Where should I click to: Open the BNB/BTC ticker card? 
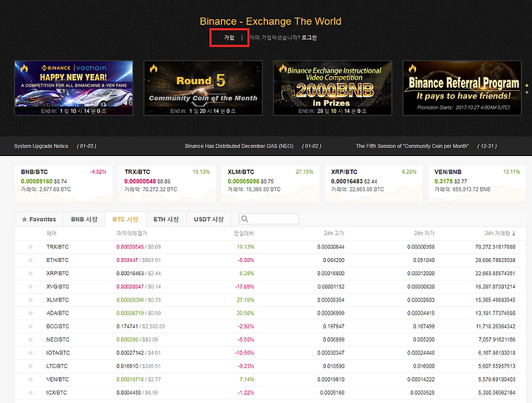tap(64, 183)
